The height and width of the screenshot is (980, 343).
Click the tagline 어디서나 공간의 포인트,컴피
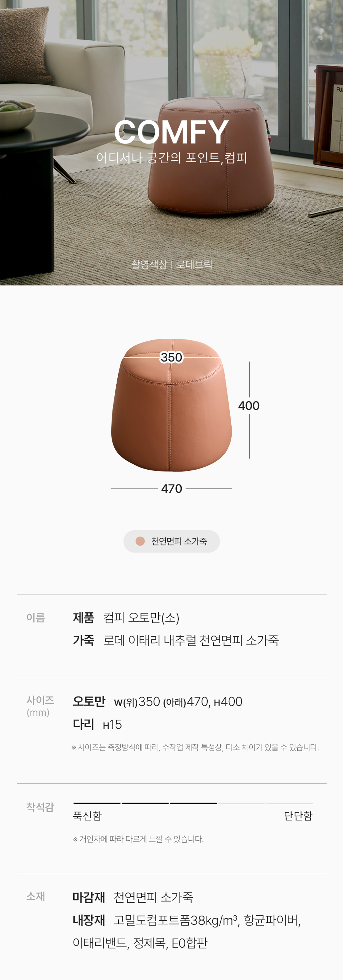171,158
